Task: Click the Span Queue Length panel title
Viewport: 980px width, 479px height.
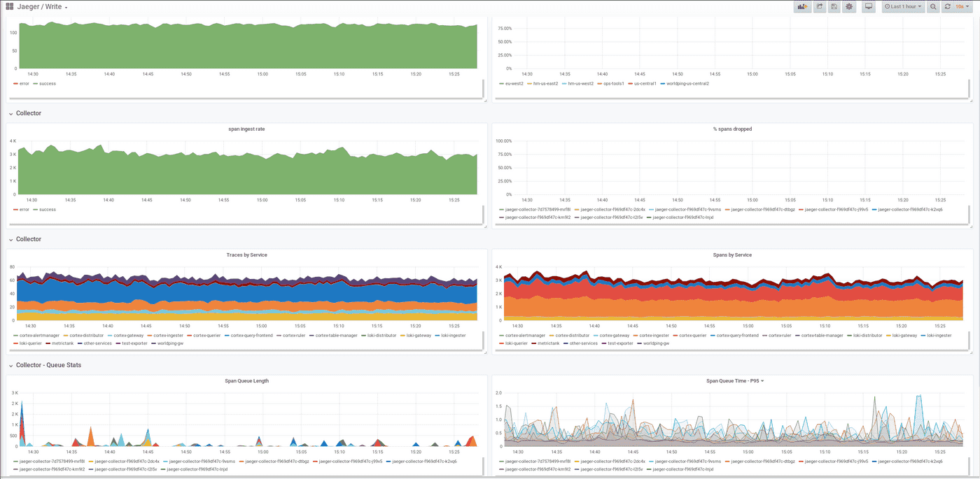Action: click(x=246, y=380)
